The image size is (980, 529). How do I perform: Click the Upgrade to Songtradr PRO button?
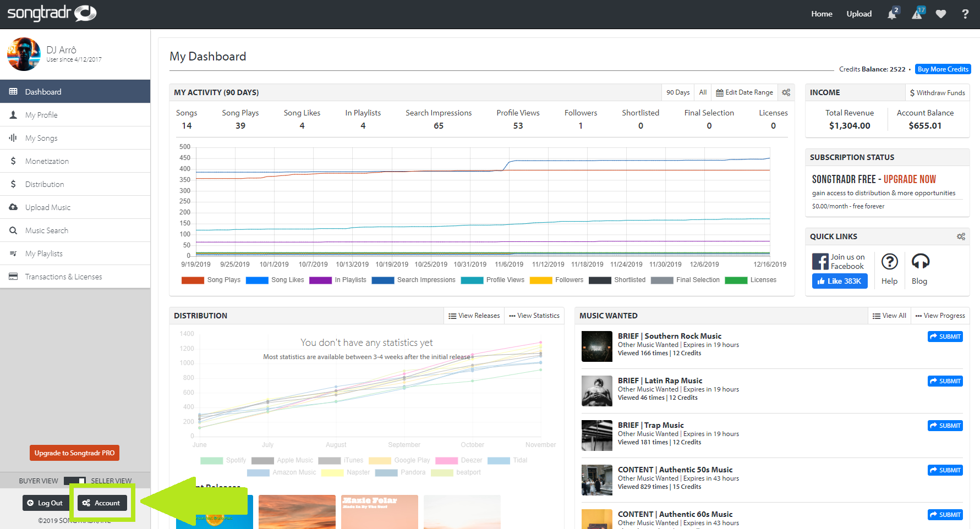74,453
